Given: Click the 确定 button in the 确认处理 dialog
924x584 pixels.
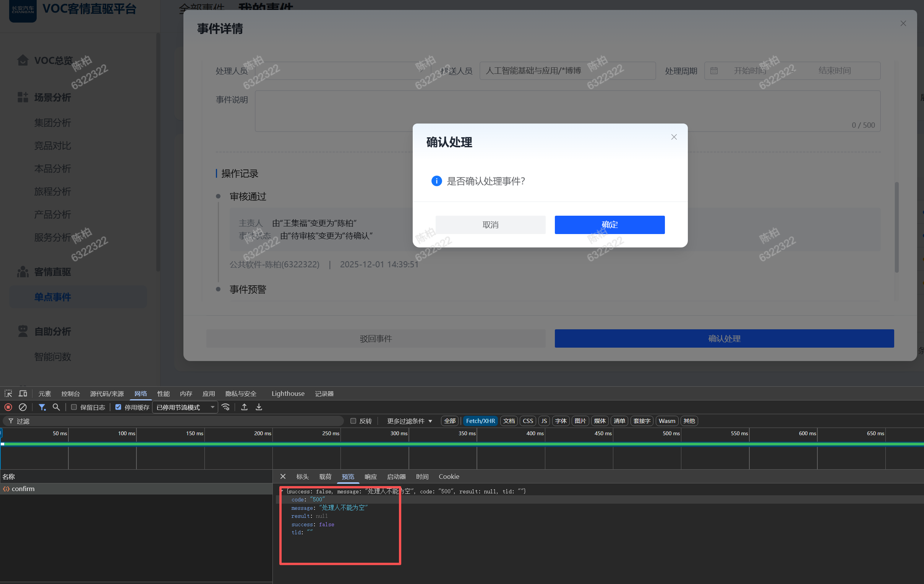Looking at the screenshot, I should pyautogui.click(x=610, y=224).
